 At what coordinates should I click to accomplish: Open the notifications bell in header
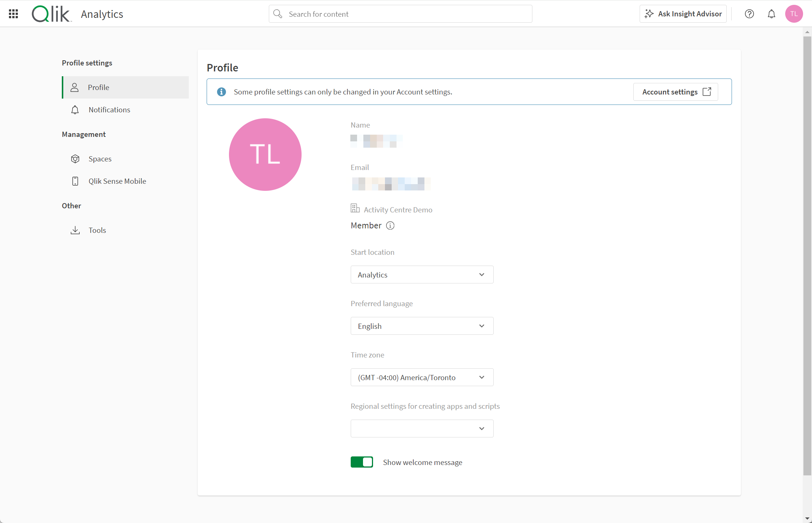[x=771, y=14]
